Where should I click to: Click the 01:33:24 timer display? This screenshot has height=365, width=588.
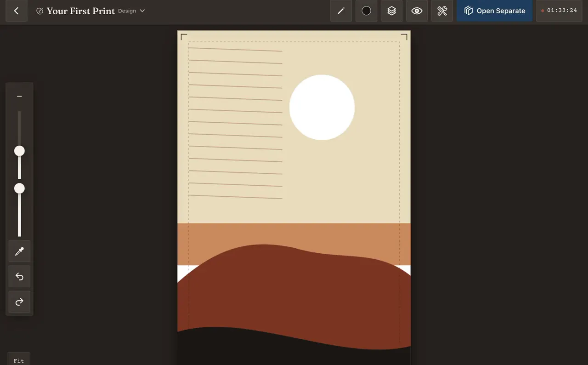[x=559, y=11]
